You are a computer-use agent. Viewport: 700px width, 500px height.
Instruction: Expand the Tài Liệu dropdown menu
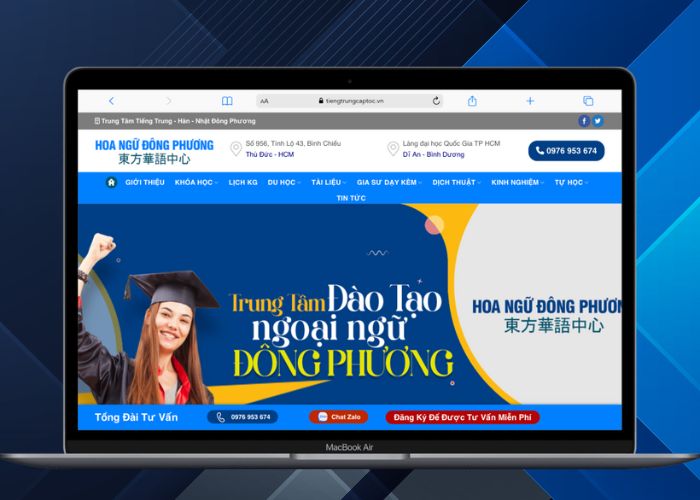pyautogui.click(x=329, y=182)
